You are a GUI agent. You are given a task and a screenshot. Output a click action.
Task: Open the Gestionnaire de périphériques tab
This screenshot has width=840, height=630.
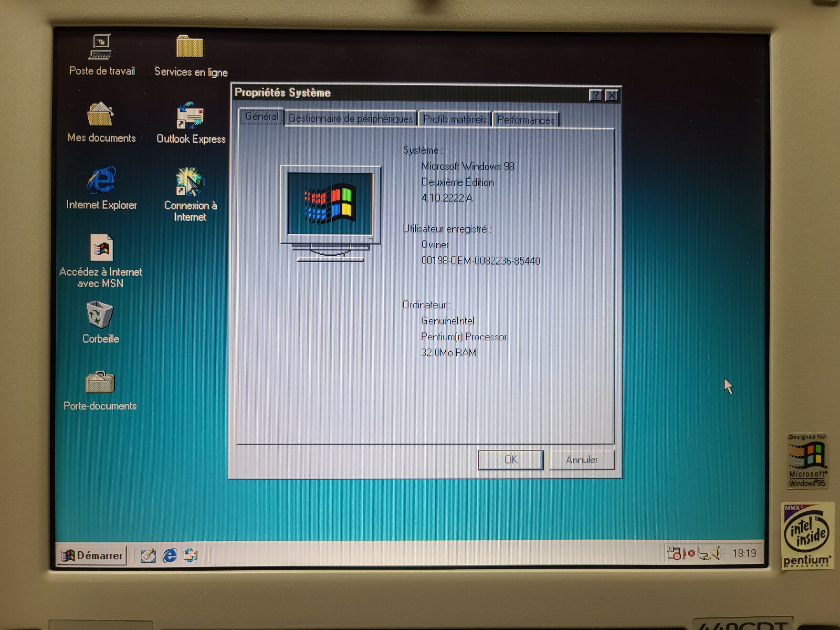pyautogui.click(x=351, y=119)
